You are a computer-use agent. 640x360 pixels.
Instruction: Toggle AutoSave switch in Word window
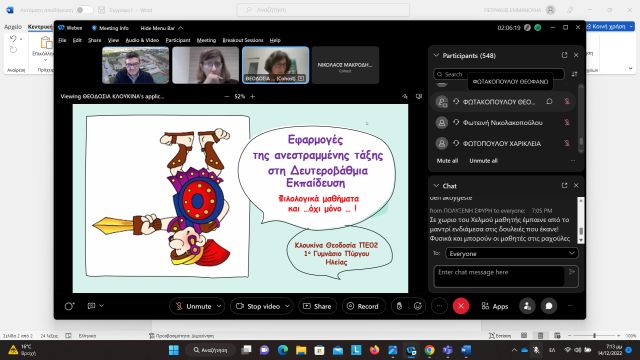(x=84, y=10)
